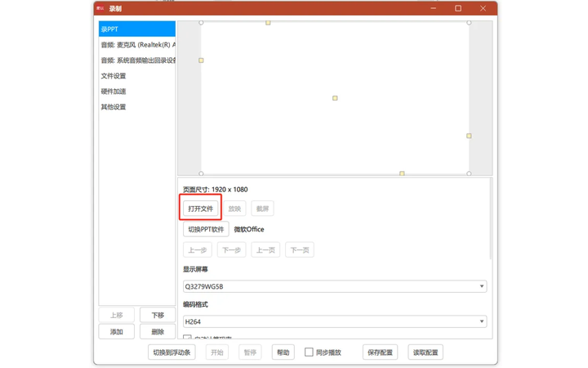Minimize the 录制 window
Viewport: 588px width, 368px height.
click(434, 8)
